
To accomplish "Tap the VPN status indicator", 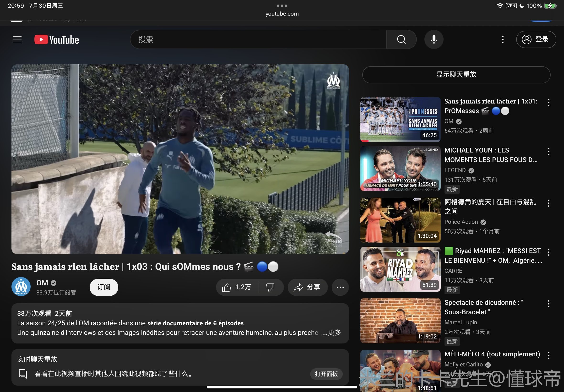I will tap(511, 6).
